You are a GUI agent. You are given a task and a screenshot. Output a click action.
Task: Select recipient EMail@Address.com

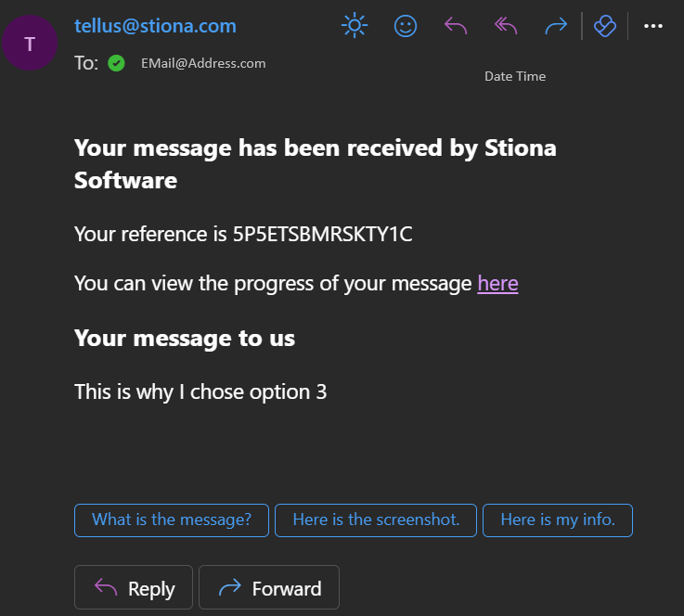203,63
